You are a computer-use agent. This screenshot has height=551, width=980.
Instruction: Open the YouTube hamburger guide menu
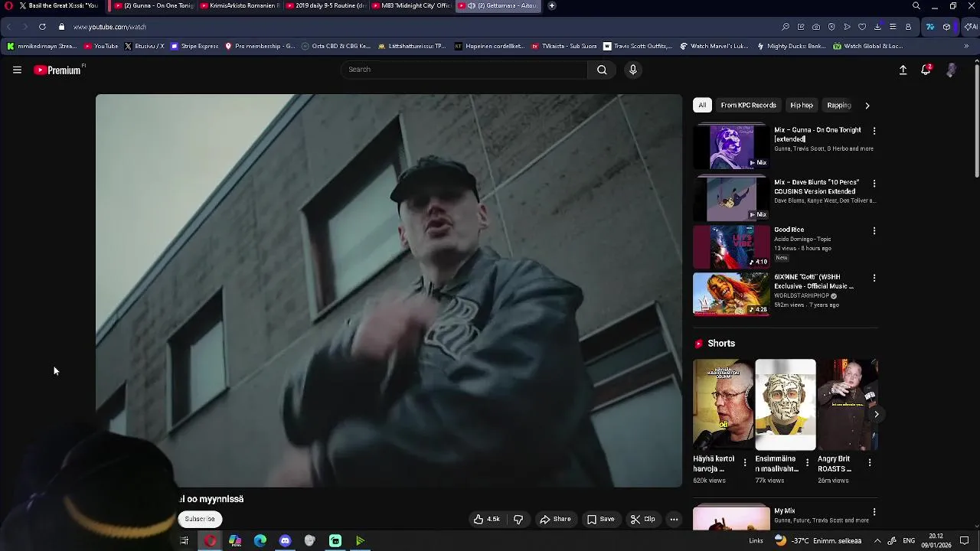coord(17,70)
